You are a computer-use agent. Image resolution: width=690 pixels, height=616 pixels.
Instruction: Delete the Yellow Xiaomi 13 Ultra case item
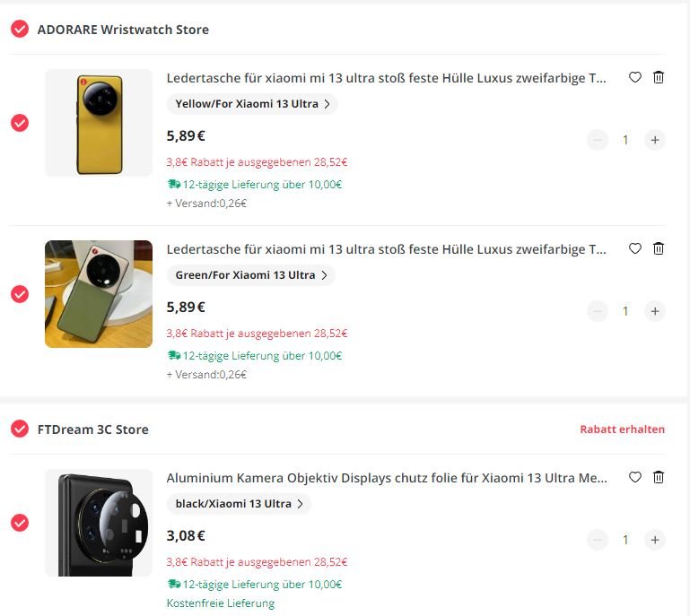tap(659, 77)
